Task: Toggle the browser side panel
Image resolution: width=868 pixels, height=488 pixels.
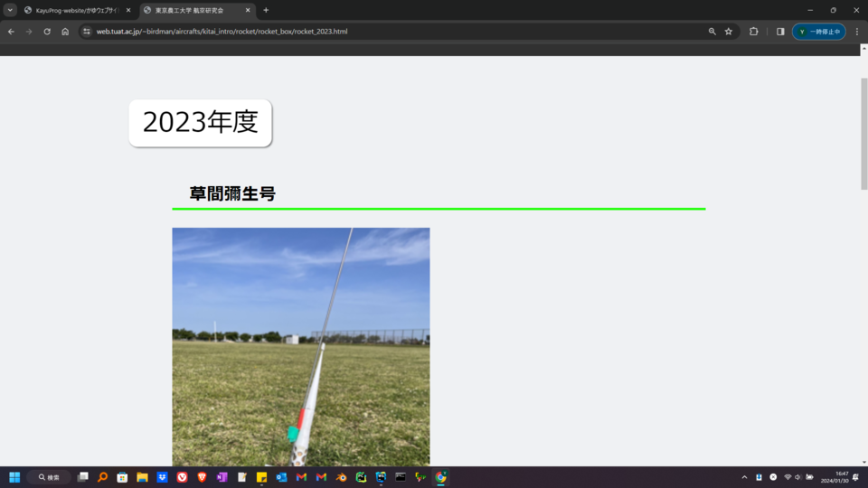Action: click(x=780, y=32)
